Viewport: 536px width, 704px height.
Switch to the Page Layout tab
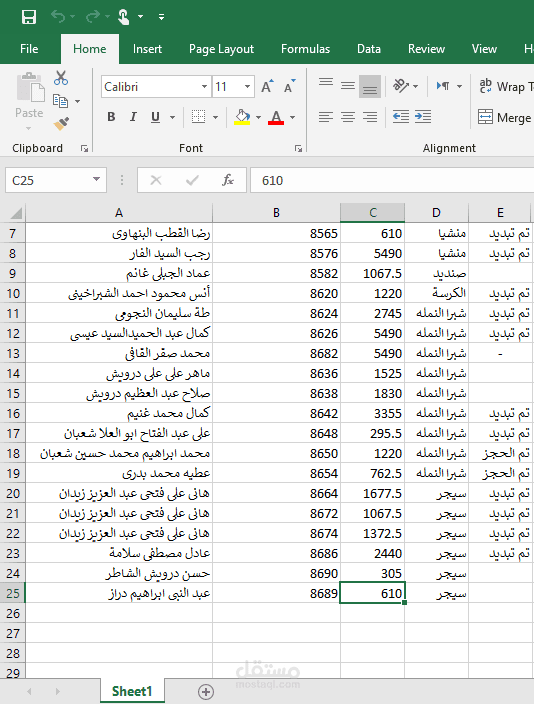tap(221, 49)
